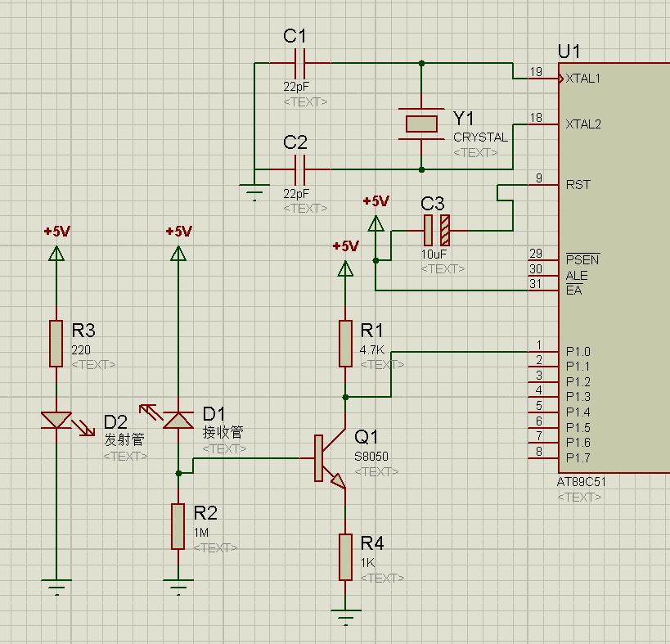Viewport: 670px width, 644px height.
Task: Click the RST pin label on U1
Action: click(x=578, y=185)
